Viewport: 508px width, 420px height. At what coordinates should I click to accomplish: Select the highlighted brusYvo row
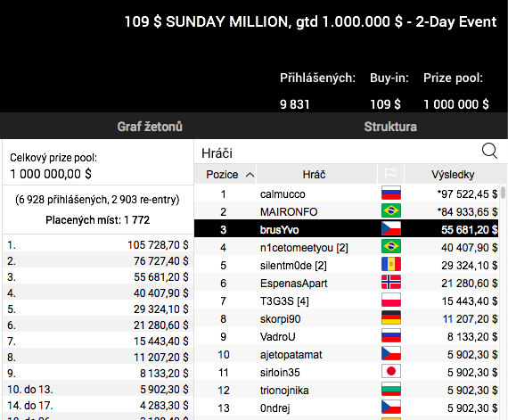click(346, 230)
